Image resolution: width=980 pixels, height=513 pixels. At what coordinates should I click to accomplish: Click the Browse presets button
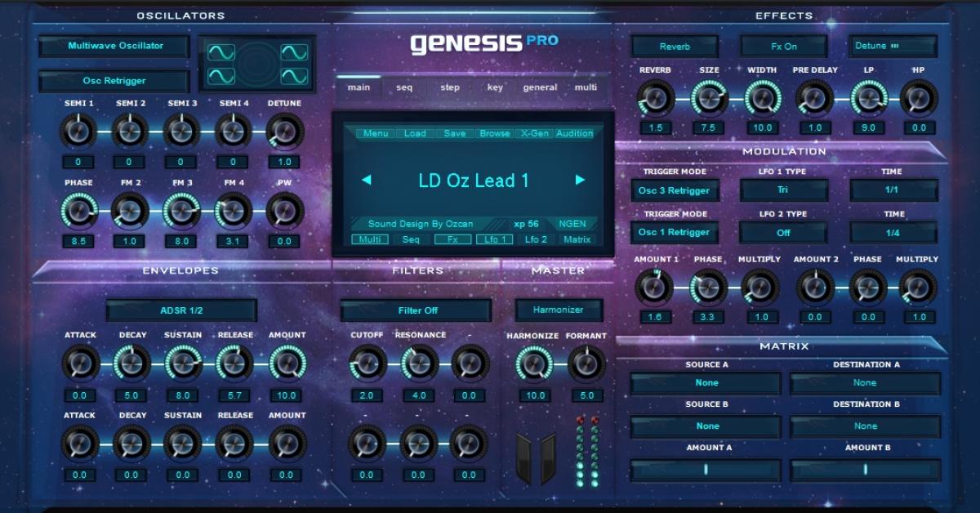[x=495, y=133]
